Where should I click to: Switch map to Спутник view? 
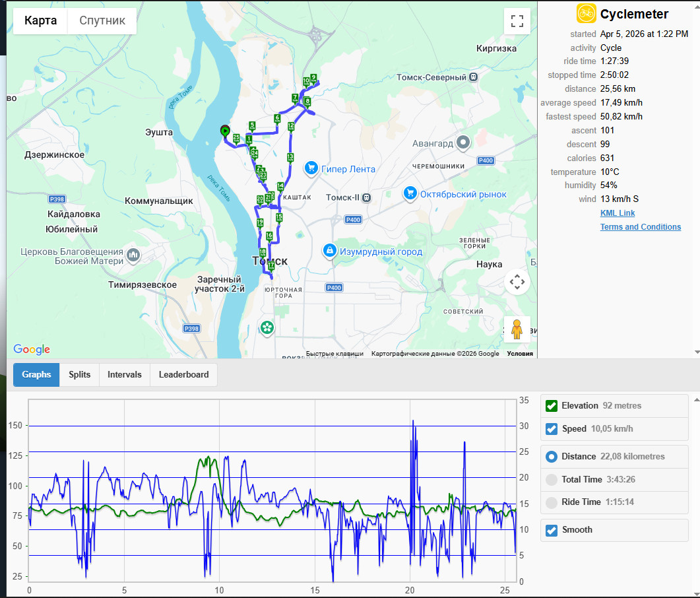click(x=102, y=20)
